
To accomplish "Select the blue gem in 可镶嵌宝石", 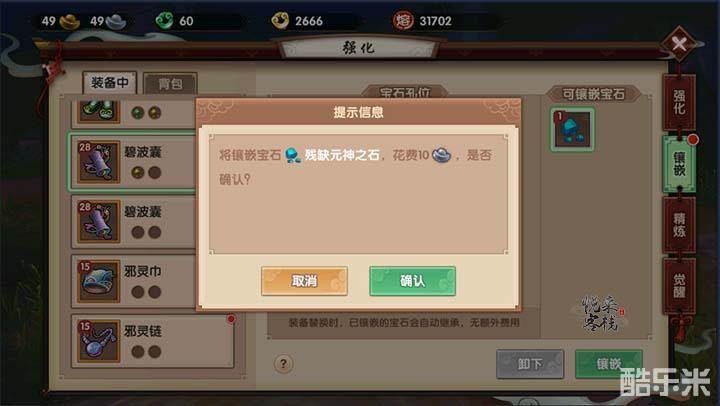I will (x=572, y=130).
